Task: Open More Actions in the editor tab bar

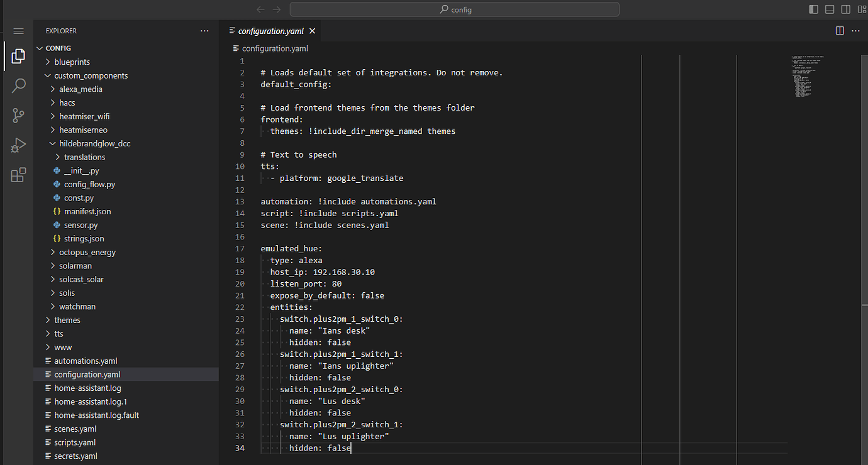Action: point(855,30)
